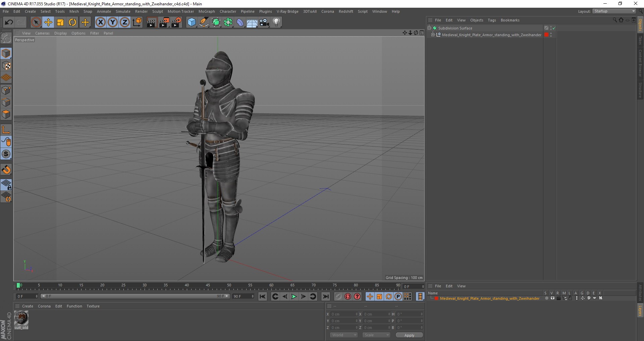Toggle Y-axis lock
Screen dimensions: 644x341
[113, 22]
